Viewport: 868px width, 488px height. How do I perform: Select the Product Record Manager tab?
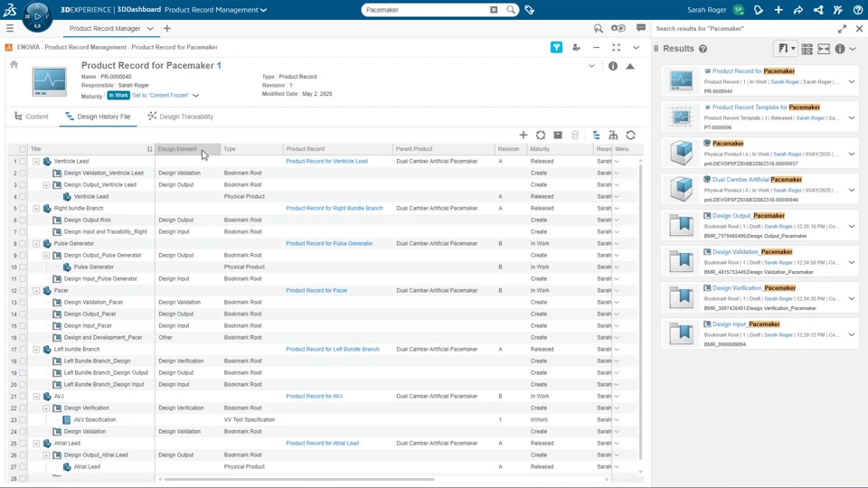(x=105, y=28)
